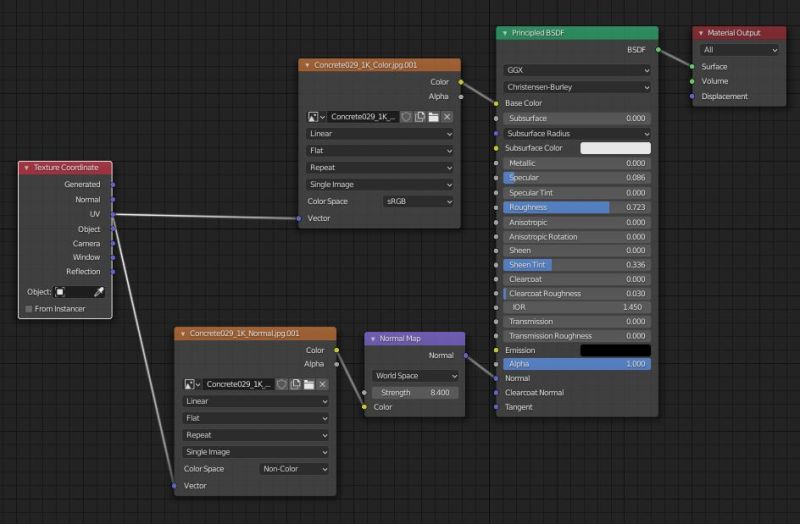Click Base Color input socket
The width and height of the screenshot is (800, 524).
click(x=496, y=104)
